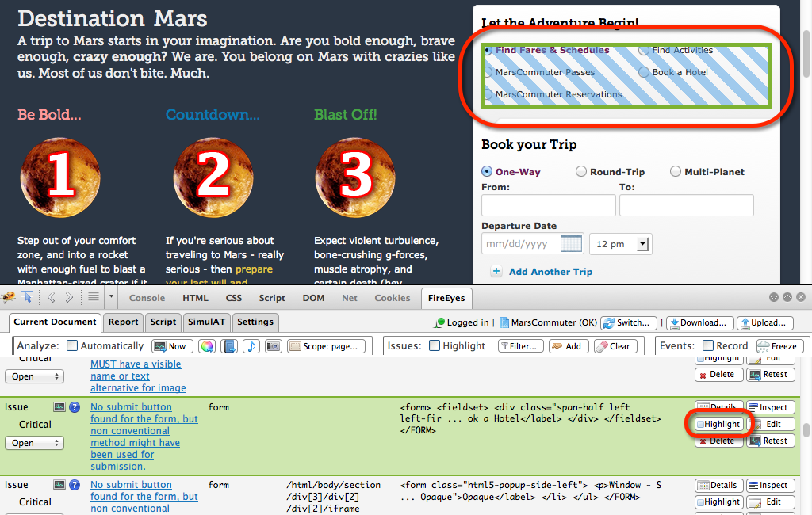Click Retest in the highlighted green issue row

pos(771,441)
